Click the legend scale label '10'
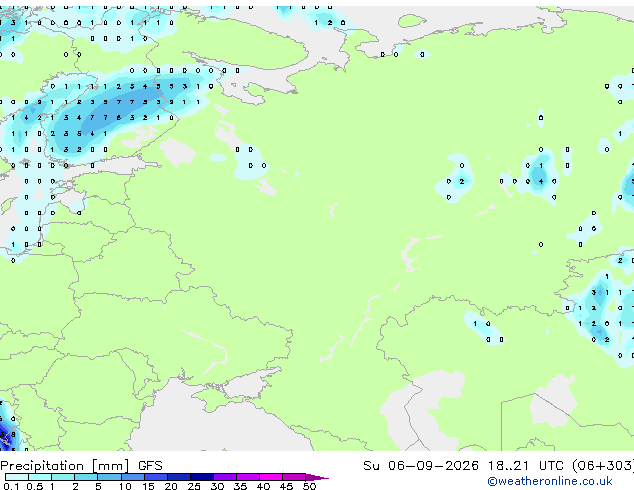This screenshot has width=634, height=490. 125,486
